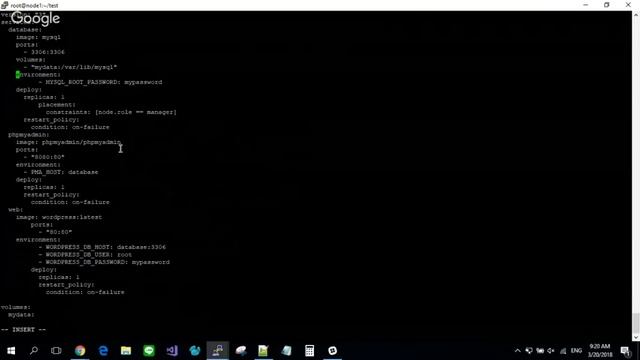Image resolution: width=640 pixels, height=360 pixels.
Task: Open the green notepad app in taskbar
Action: click(263, 351)
